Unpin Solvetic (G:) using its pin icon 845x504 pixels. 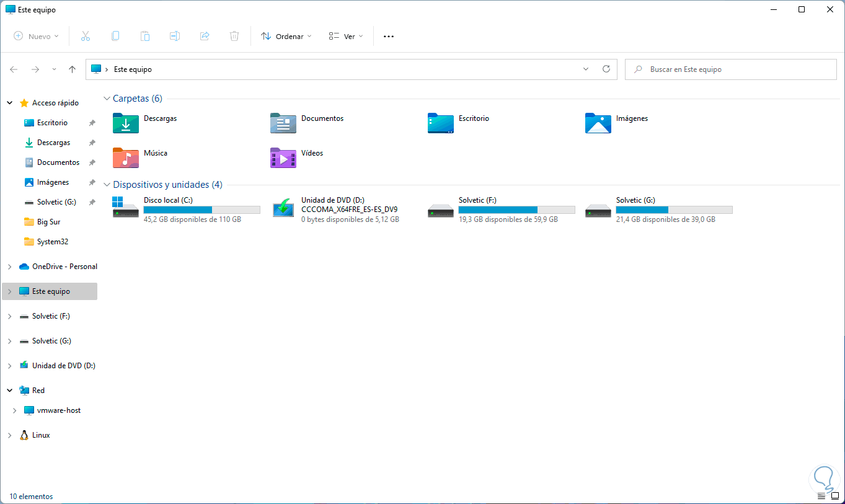(92, 202)
